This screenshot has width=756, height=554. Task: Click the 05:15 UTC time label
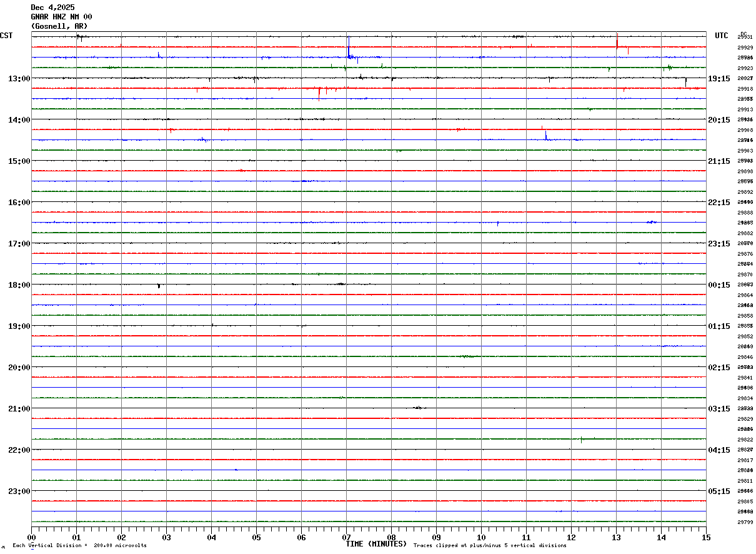[x=719, y=491]
